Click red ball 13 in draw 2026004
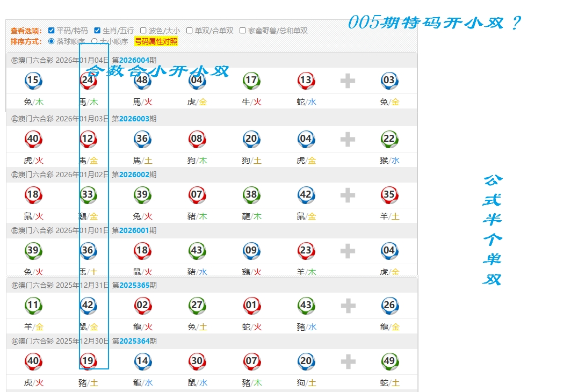 306,81
